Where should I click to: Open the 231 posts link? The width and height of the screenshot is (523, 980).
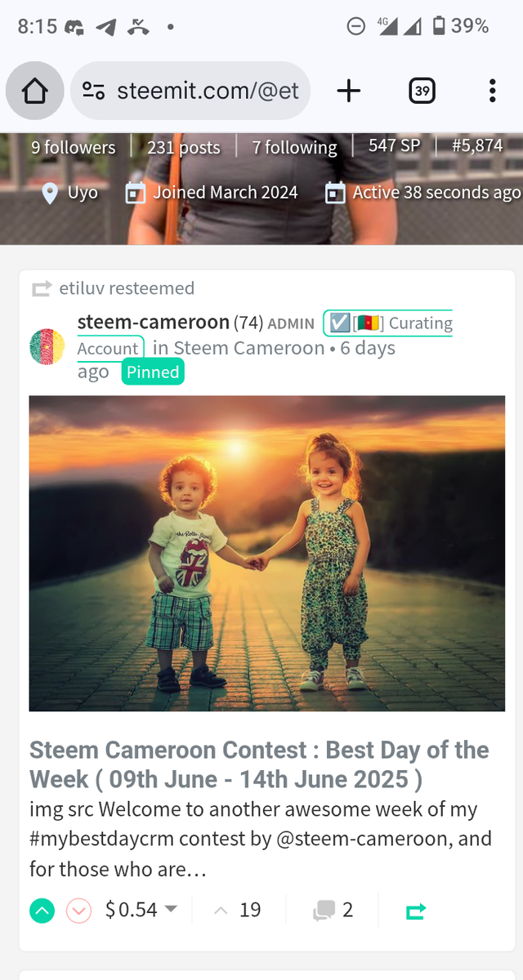pos(184,147)
